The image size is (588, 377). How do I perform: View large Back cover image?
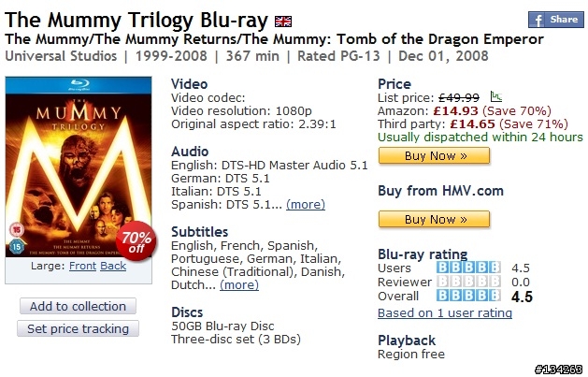[x=113, y=266]
